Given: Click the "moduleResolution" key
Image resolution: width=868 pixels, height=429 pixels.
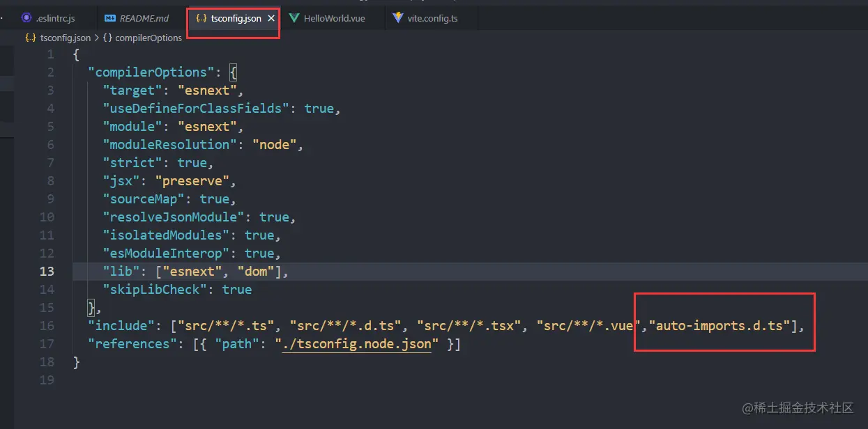Looking at the screenshot, I should tap(169, 144).
